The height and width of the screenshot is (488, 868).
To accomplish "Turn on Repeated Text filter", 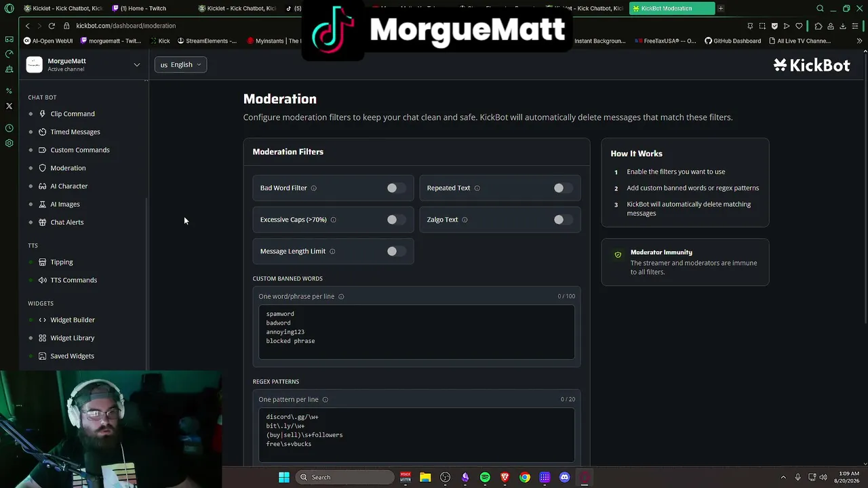I will tap(563, 188).
